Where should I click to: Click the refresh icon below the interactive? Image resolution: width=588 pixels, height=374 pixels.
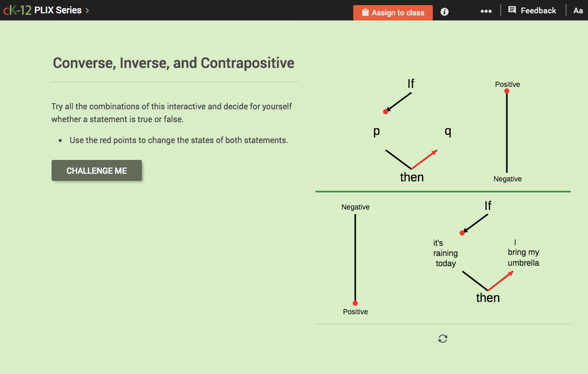(x=443, y=338)
